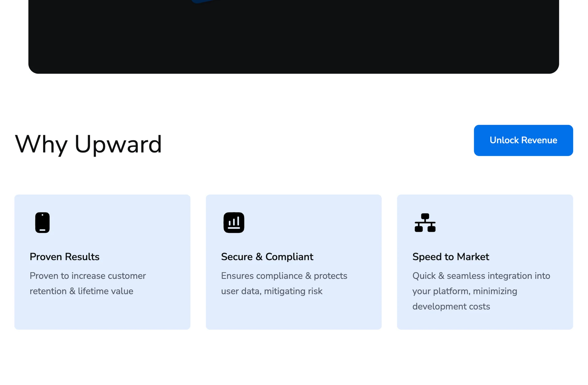This screenshot has height=385, width=588.
Task: Click the compliance and user data description
Action: click(284, 283)
